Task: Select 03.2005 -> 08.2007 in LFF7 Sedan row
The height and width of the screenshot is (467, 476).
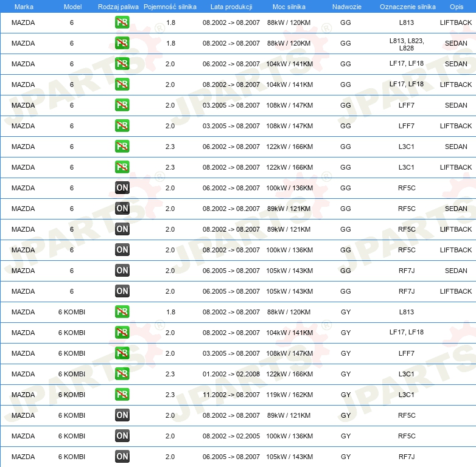Action: point(231,105)
